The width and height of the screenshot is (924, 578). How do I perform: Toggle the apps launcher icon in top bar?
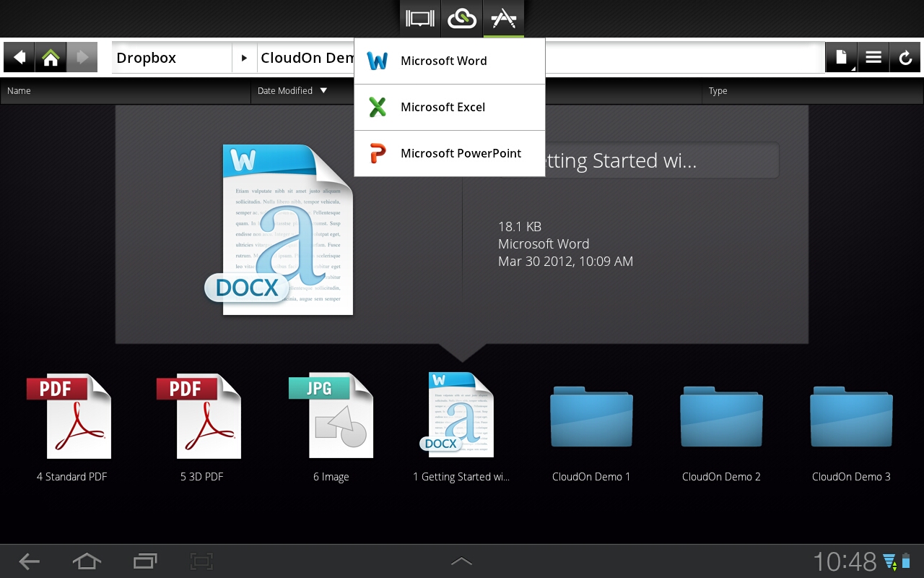click(x=503, y=19)
